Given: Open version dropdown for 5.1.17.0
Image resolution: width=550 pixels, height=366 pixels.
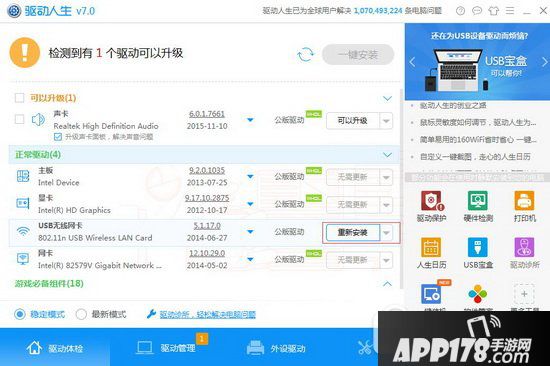Looking at the screenshot, I should click(250, 232).
